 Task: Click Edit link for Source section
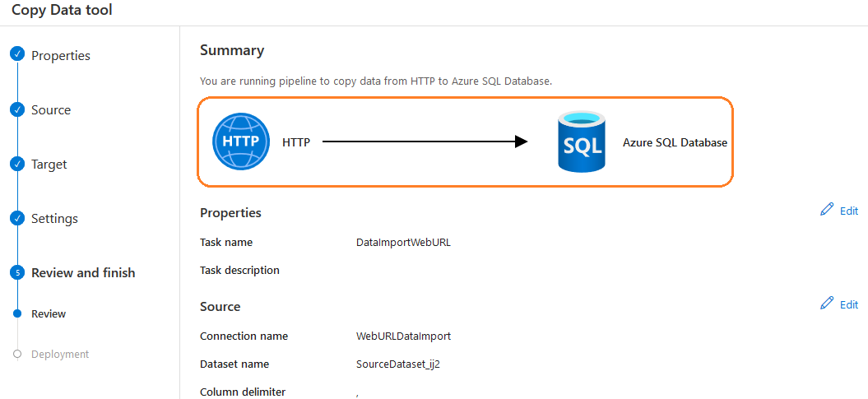848,304
